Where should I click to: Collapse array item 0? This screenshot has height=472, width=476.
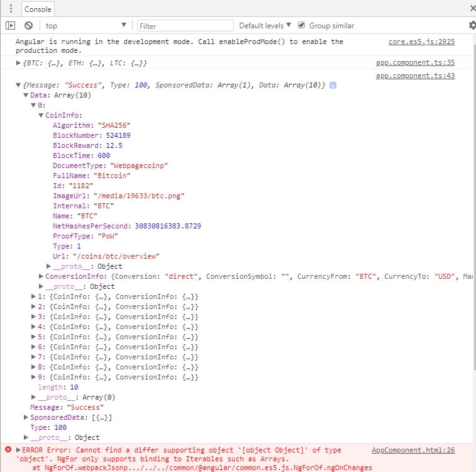tap(33, 105)
